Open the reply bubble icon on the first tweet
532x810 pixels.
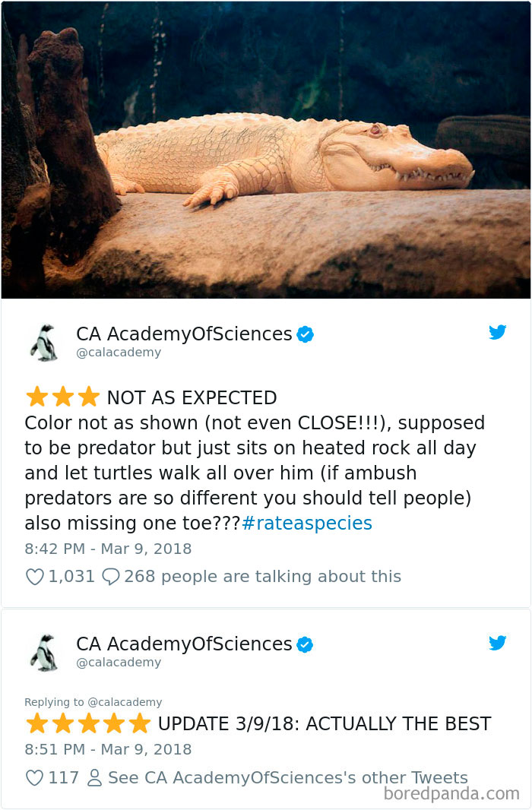[x=110, y=577]
